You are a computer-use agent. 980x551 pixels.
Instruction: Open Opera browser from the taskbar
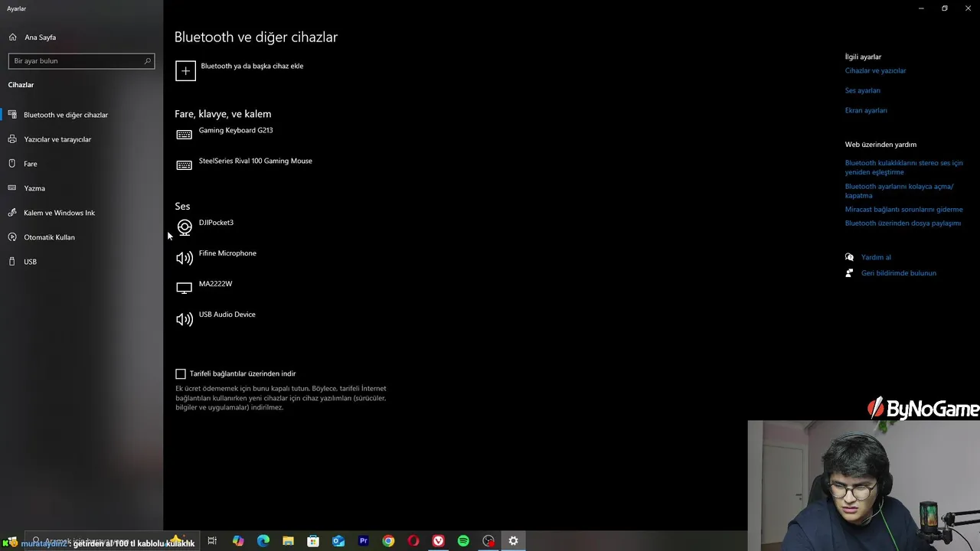[x=413, y=541]
